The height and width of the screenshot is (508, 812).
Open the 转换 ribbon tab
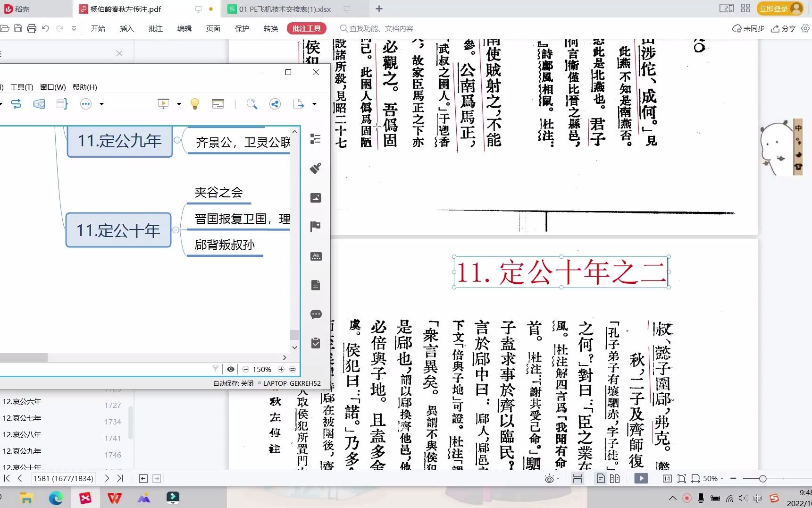pyautogui.click(x=271, y=28)
